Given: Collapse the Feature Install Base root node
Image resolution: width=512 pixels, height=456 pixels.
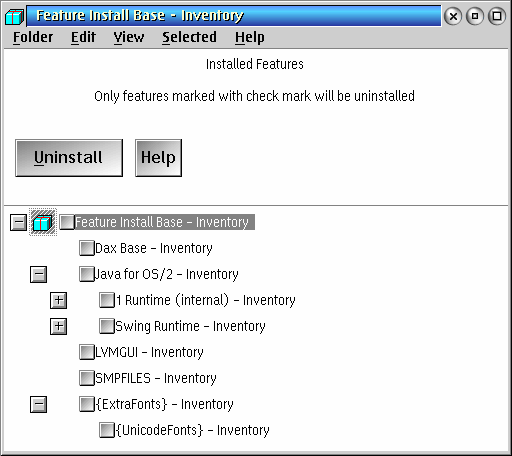Looking at the screenshot, I should [18, 222].
